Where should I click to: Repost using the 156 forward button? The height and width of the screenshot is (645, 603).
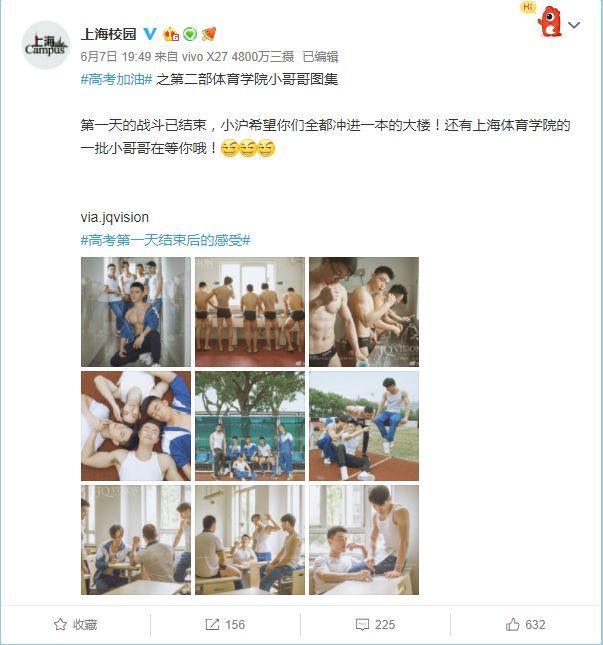point(225,624)
